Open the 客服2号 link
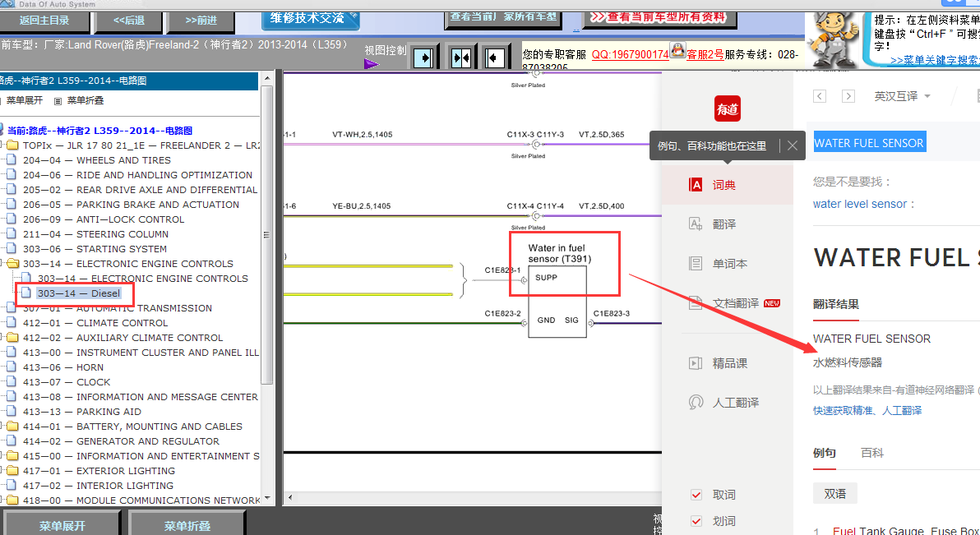 705,54
